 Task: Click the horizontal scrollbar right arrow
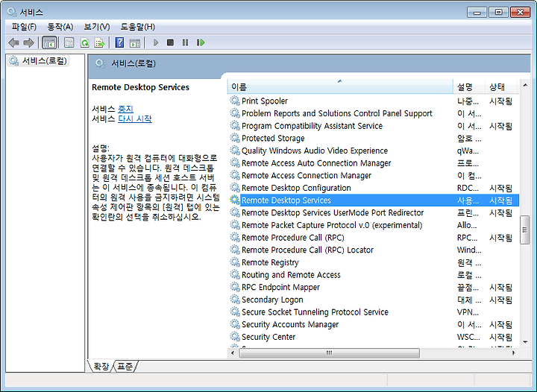pos(513,353)
